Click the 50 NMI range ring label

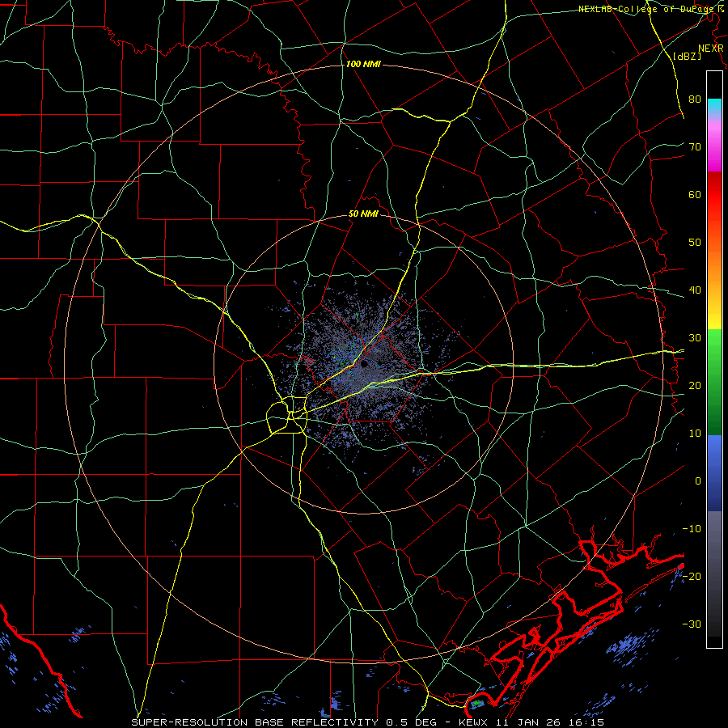point(363,214)
